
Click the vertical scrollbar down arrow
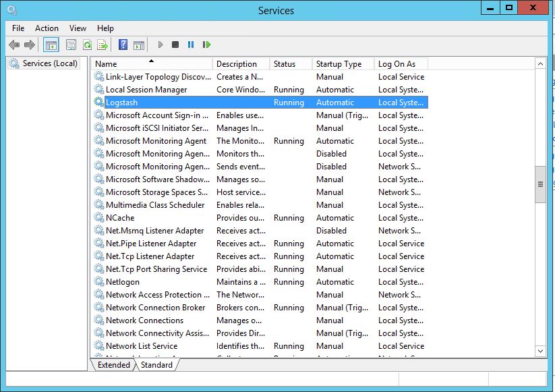(540, 351)
